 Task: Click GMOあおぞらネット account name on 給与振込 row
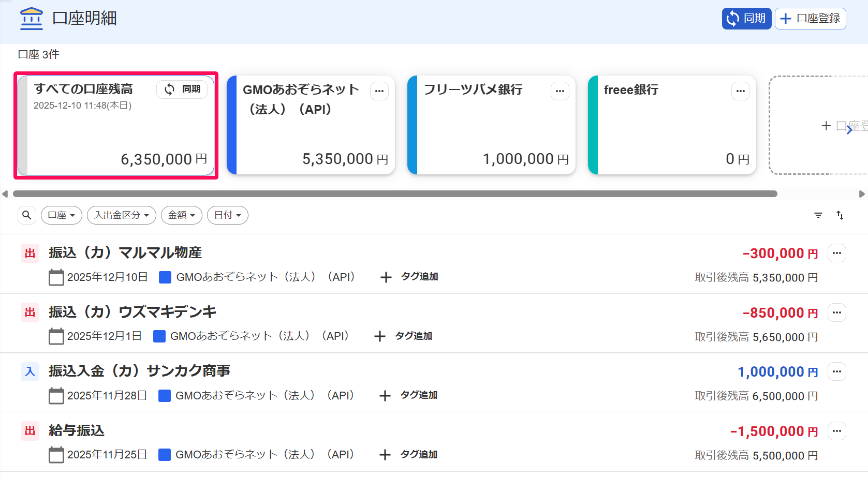[x=265, y=455]
